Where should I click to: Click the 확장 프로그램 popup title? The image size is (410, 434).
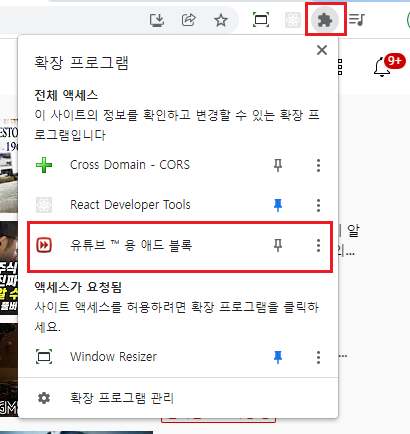[x=81, y=63]
